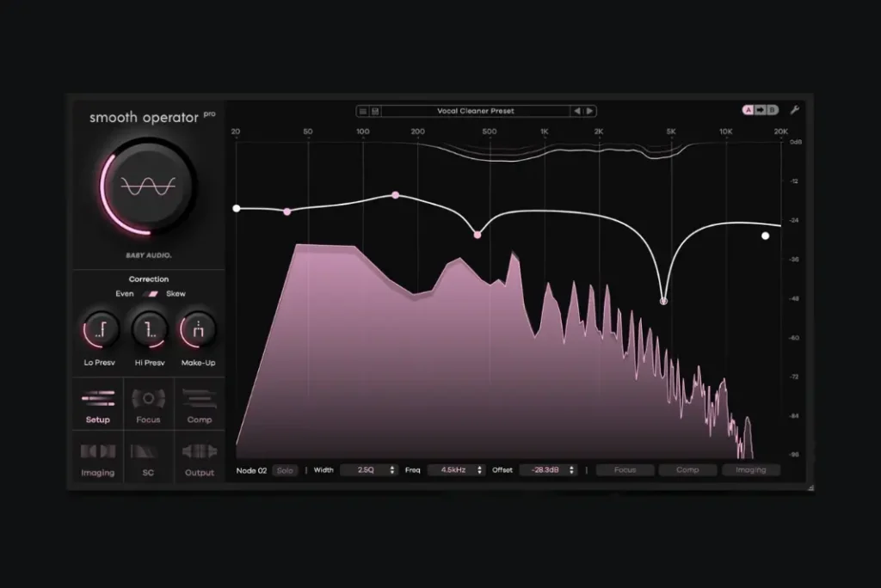The height and width of the screenshot is (588, 881).
Task: Adjust the Width stepper arrows
Action: click(392, 470)
